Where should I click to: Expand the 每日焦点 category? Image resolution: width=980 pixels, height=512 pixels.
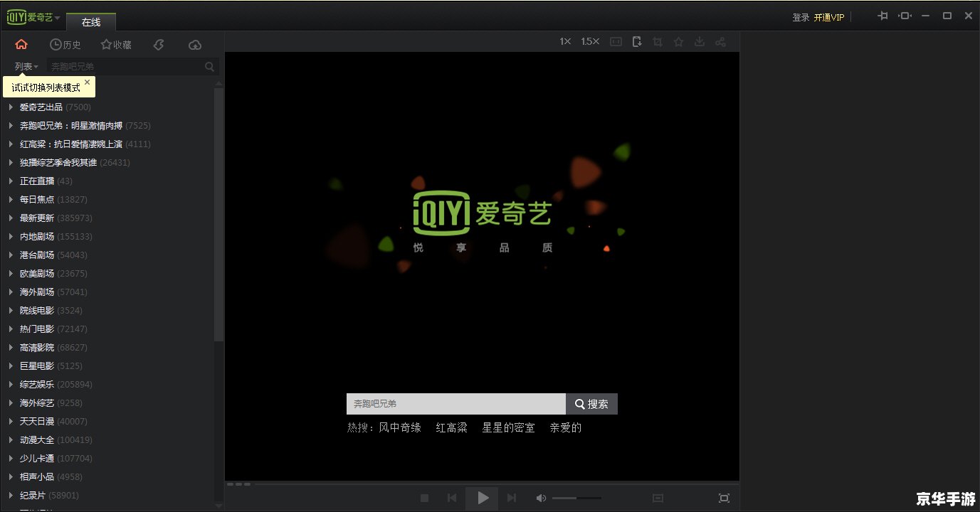(11, 199)
